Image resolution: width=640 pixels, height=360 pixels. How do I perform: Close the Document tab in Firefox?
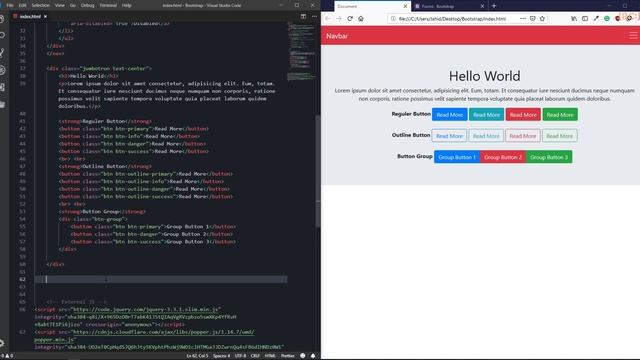tap(405, 6)
